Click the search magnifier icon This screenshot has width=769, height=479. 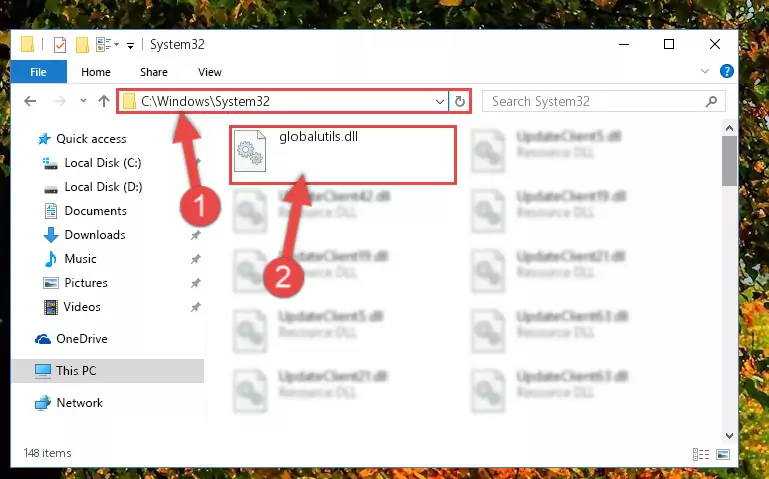coord(711,101)
